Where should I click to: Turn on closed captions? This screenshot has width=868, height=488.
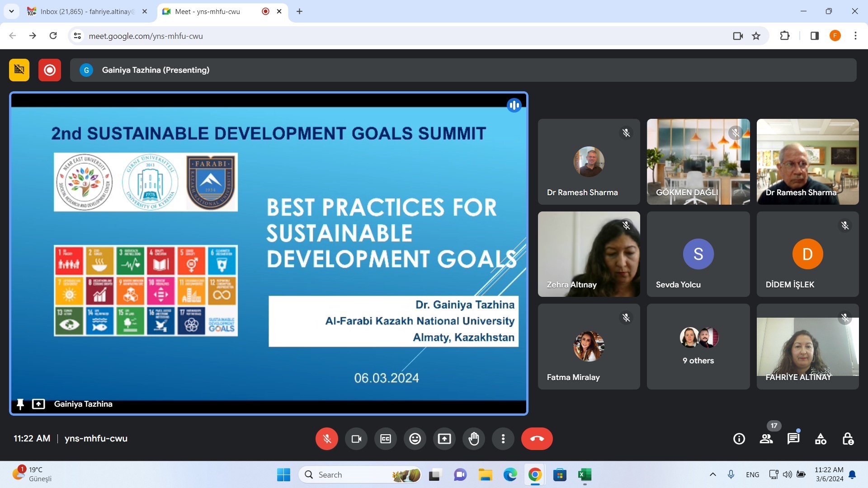coord(385,439)
